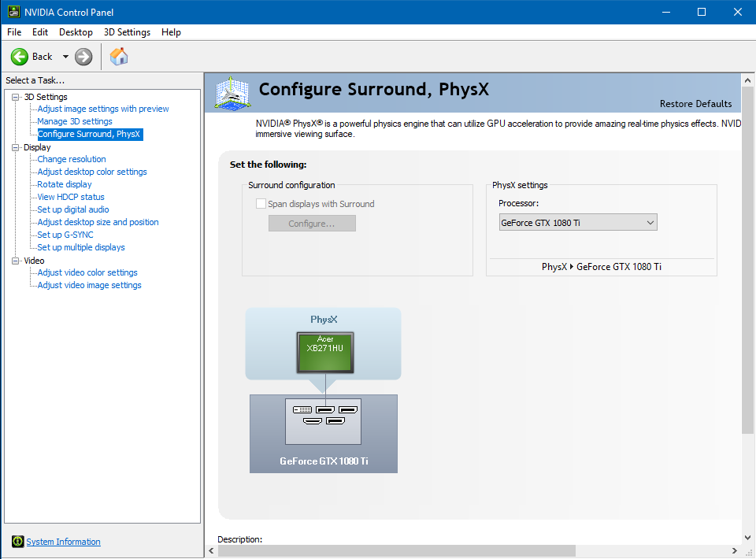Open the PhysX Processor dropdown
Viewport: 756px width, 559px height.
578,223
